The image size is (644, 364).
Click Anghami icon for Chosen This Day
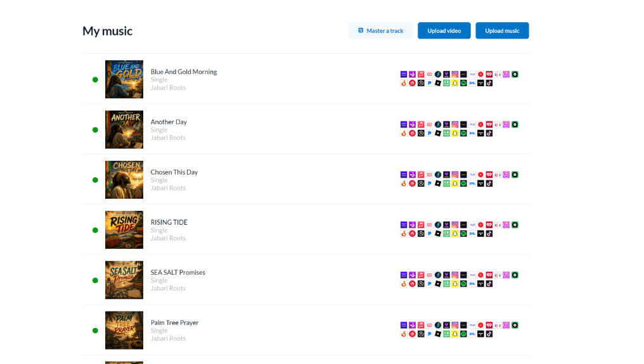pyautogui.click(x=413, y=175)
